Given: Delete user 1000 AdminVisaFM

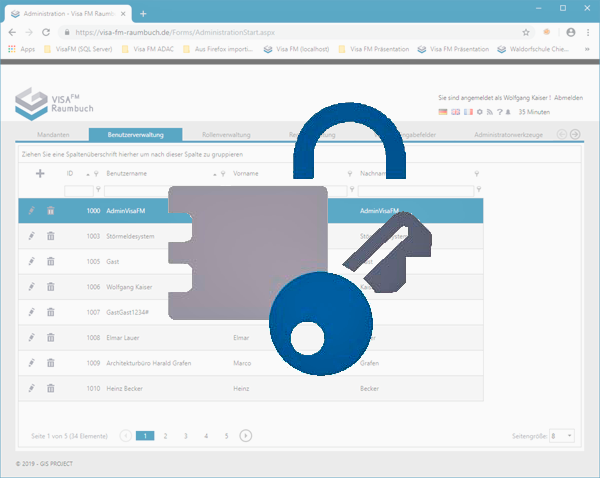Looking at the screenshot, I should click(x=51, y=210).
